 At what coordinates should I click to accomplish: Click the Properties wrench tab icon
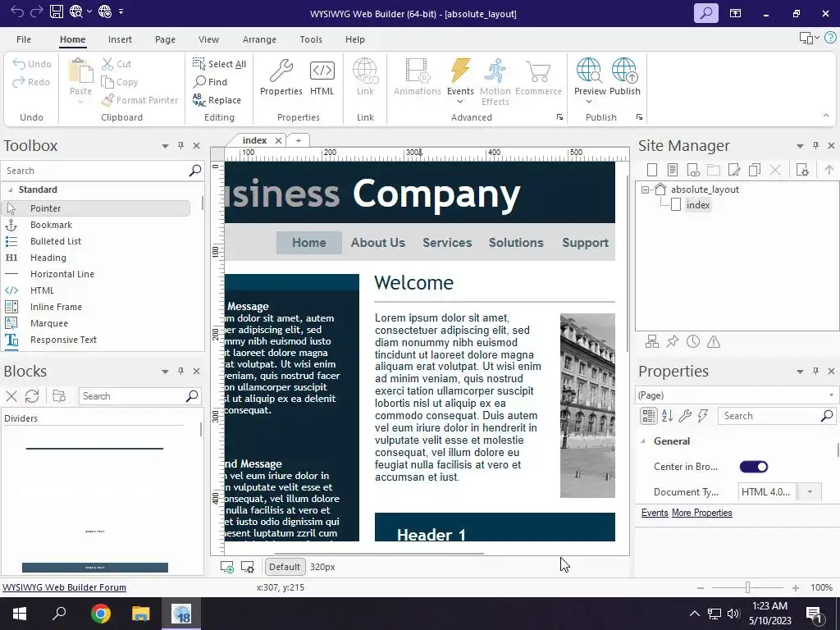pos(685,416)
